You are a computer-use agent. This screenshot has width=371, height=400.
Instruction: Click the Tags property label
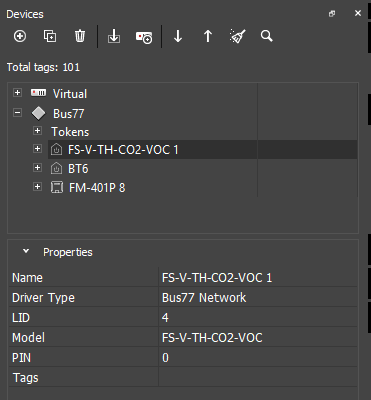tap(26, 378)
